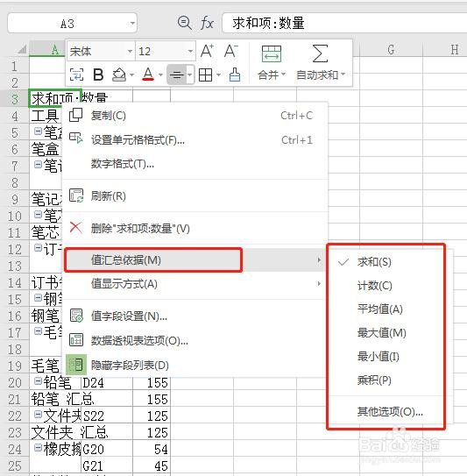Toggle bold formatting in mini toolbar
The width and height of the screenshot is (467, 476).
[x=98, y=75]
